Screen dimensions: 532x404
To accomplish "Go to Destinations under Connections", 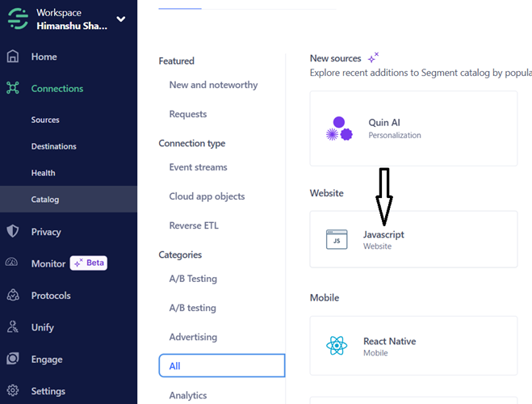I will click(53, 146).
